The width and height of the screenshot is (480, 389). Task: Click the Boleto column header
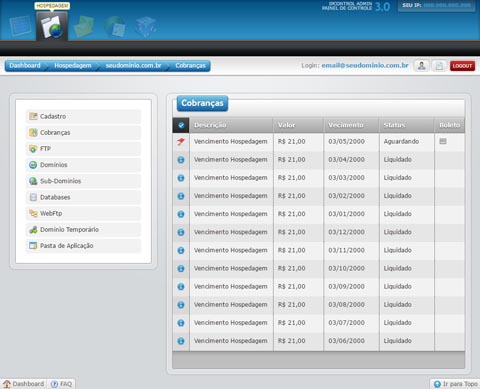(x=450, y=125)
